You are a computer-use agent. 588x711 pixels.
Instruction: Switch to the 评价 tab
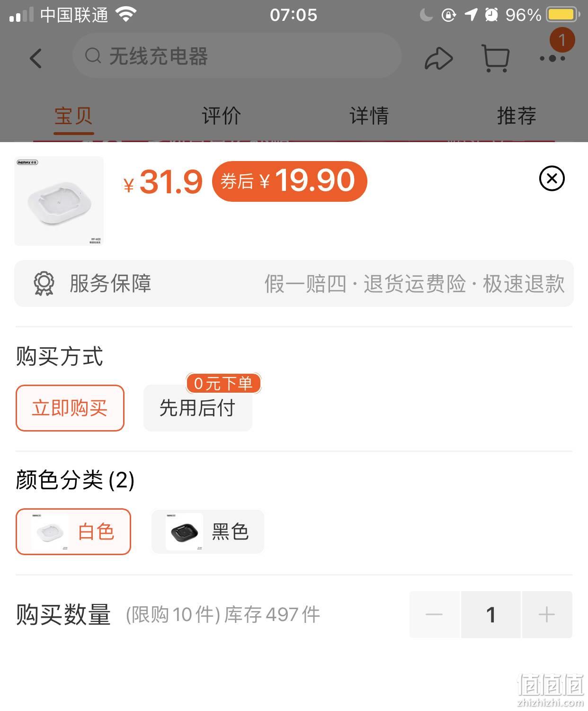(221, 116)
